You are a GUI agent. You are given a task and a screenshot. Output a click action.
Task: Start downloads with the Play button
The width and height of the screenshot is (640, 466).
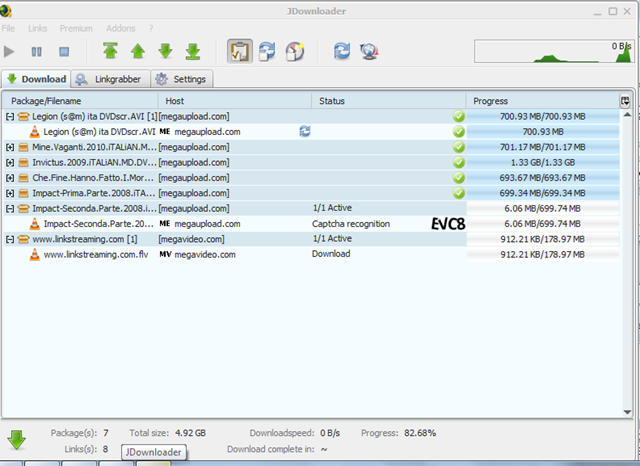tap(9, 52)
